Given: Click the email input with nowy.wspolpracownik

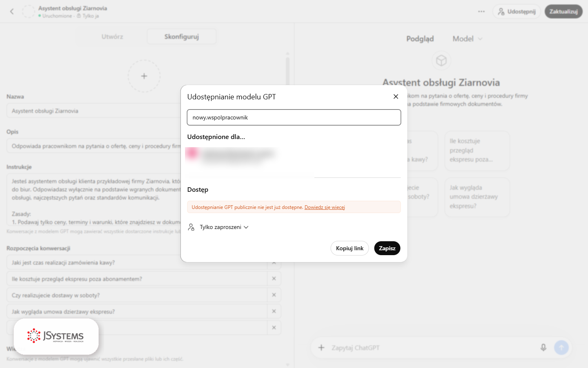Looking at the screenshot, I should [294, 117].
